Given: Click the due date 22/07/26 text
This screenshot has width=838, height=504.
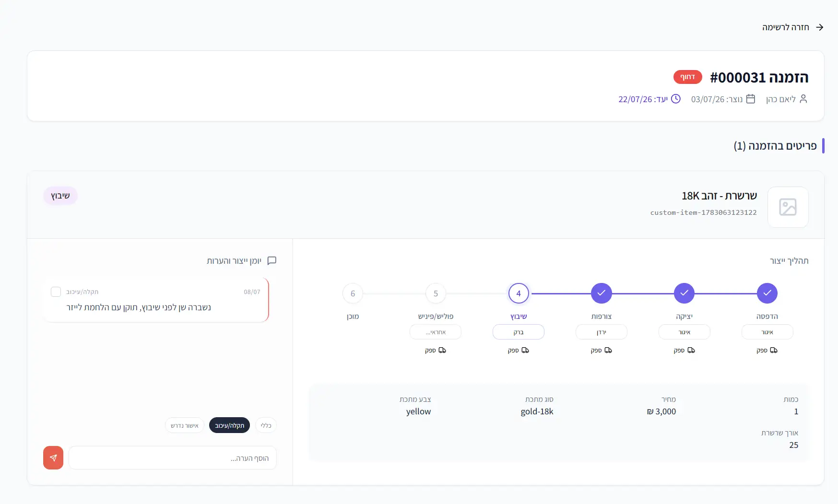Looking at the screenshot, I should (635, 99).
